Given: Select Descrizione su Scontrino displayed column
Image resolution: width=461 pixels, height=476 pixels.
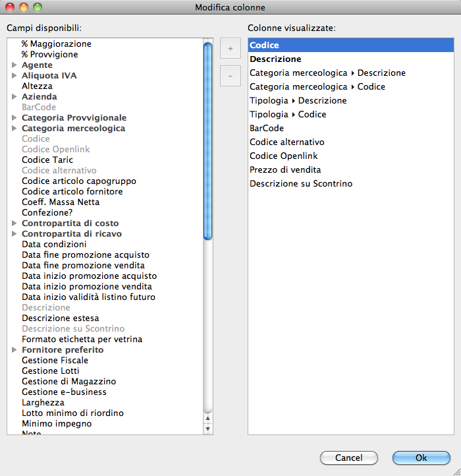Looking at the screenshot, I should (301, 184).
